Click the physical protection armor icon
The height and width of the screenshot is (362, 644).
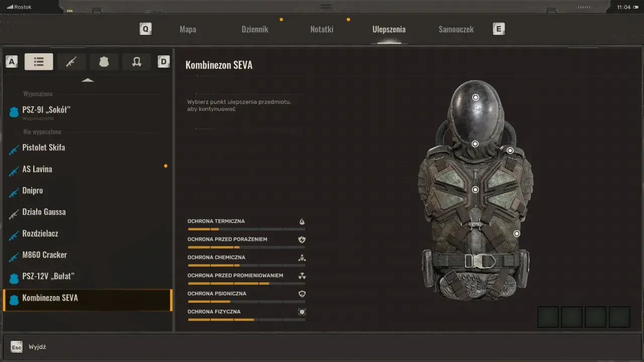pyautogui.click(x=302, y=312)
